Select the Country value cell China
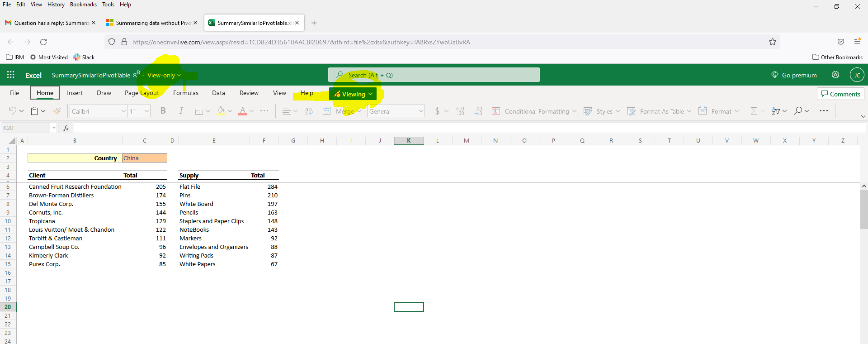This screenshot has width=868, height=344. 145,158
